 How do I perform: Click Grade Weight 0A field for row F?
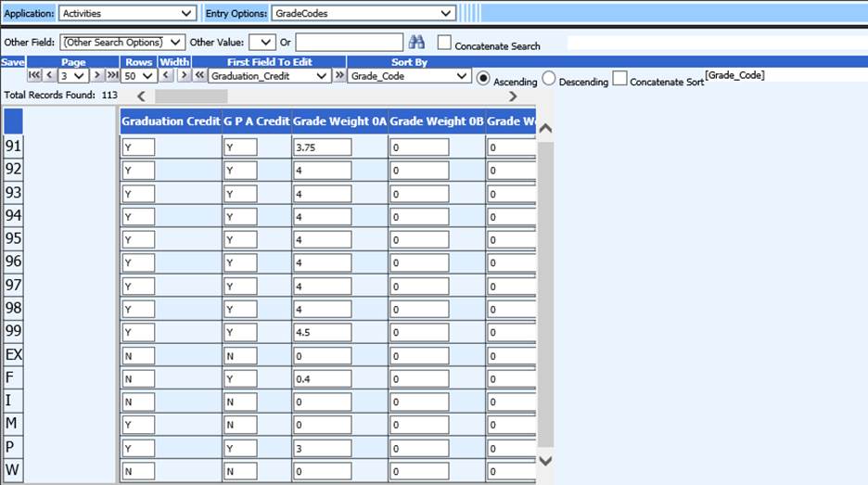pos(322,379)
